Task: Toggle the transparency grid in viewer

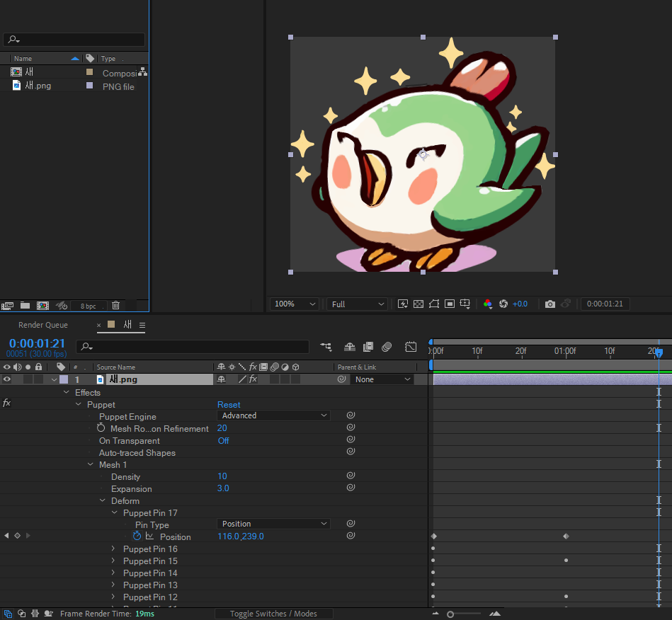Action: tap(418, 304)
